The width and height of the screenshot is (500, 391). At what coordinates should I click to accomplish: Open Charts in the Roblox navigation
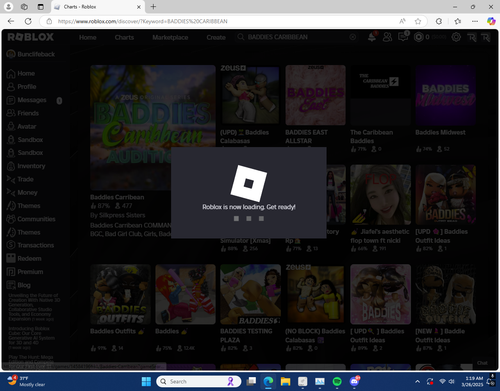click(x=124, y=37)
